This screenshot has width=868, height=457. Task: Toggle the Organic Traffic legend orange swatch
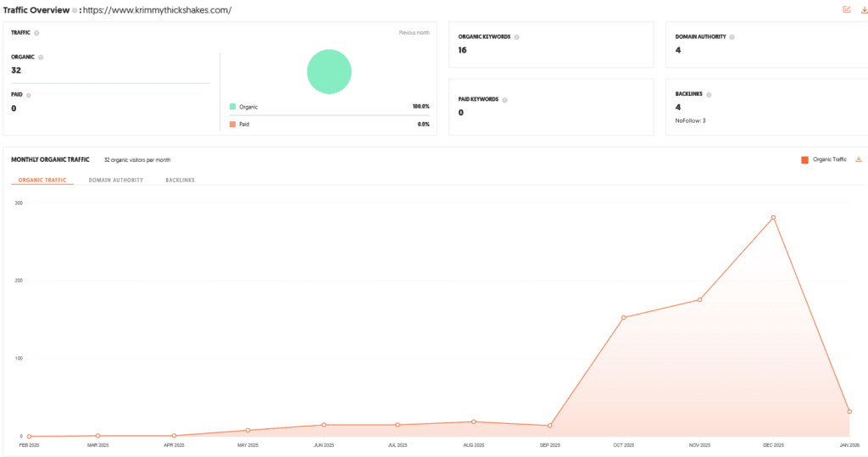(804, 159)
